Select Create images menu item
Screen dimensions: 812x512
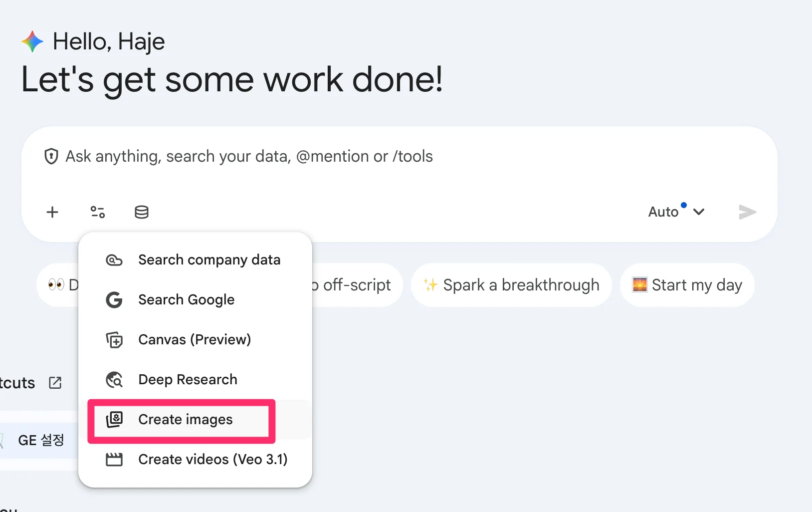coord(196,420)
